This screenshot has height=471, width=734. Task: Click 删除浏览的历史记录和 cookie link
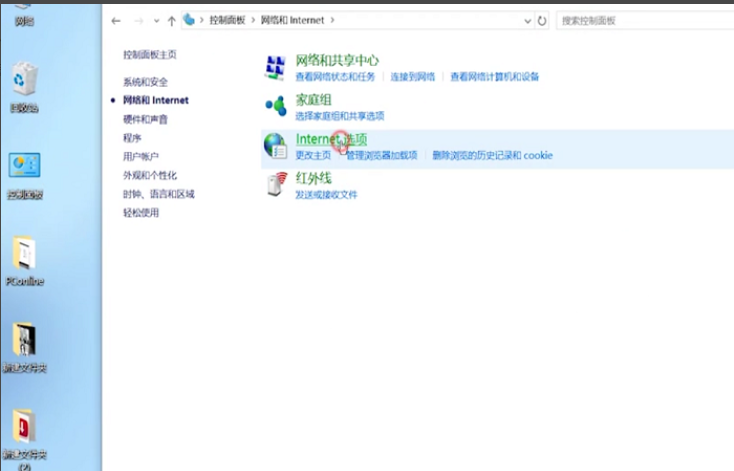coord(492,156)
